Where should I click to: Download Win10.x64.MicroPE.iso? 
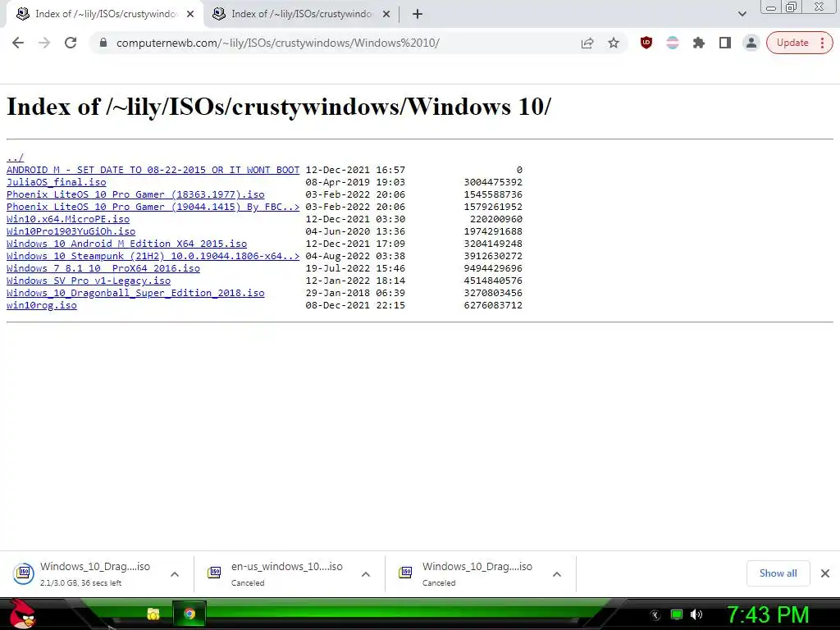pyautogui.click(x=68, y=219)
